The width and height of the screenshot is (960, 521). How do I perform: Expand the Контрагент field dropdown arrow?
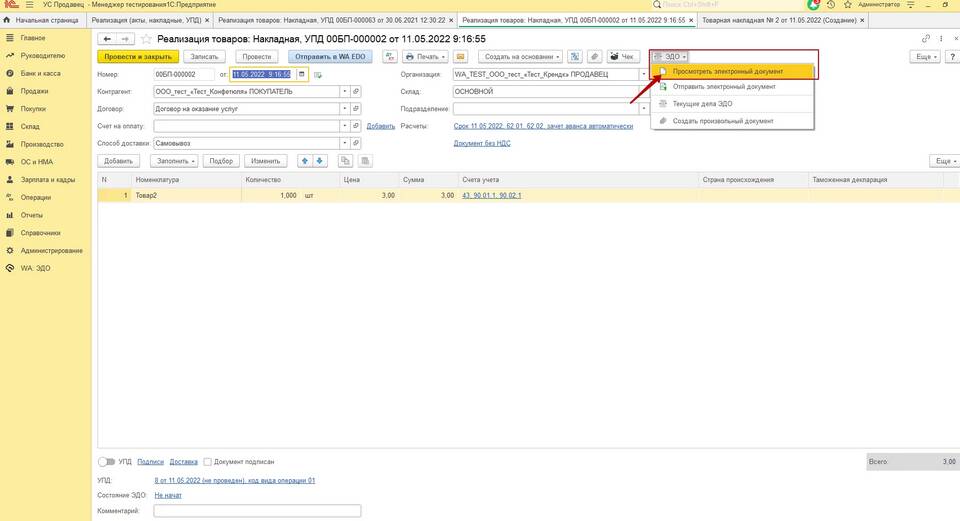[345, 91]
